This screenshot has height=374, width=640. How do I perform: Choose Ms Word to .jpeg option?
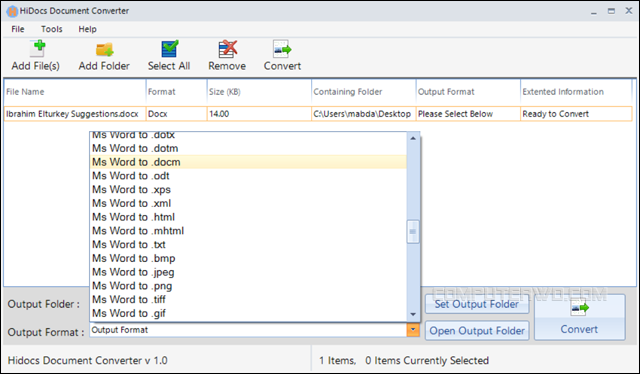[x=248, y=272]
